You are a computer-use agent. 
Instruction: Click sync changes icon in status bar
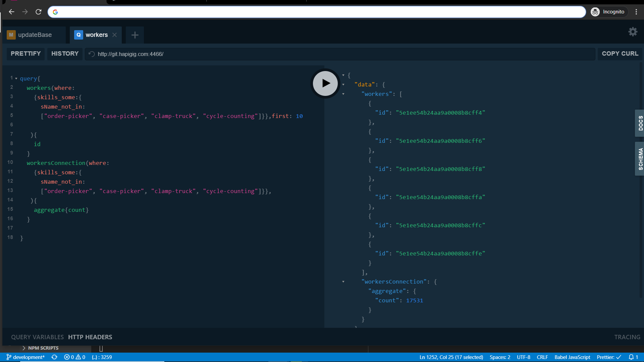tap(54, 357)
